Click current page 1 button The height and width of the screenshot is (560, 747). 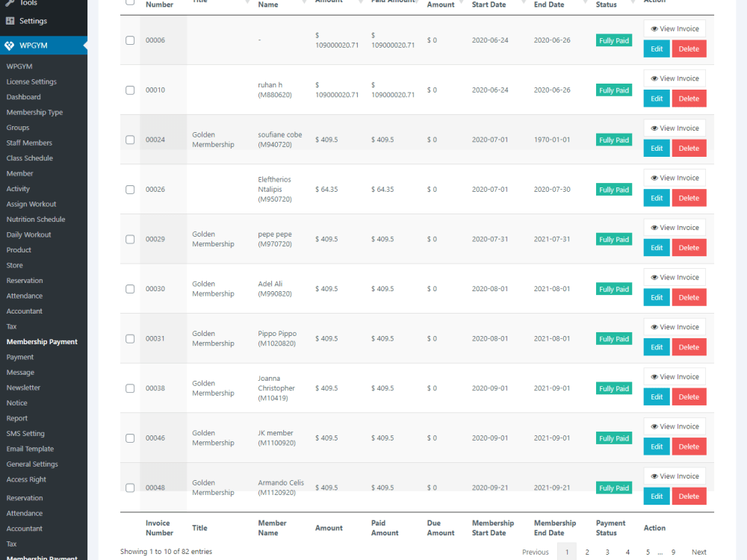tap(567, 552)
